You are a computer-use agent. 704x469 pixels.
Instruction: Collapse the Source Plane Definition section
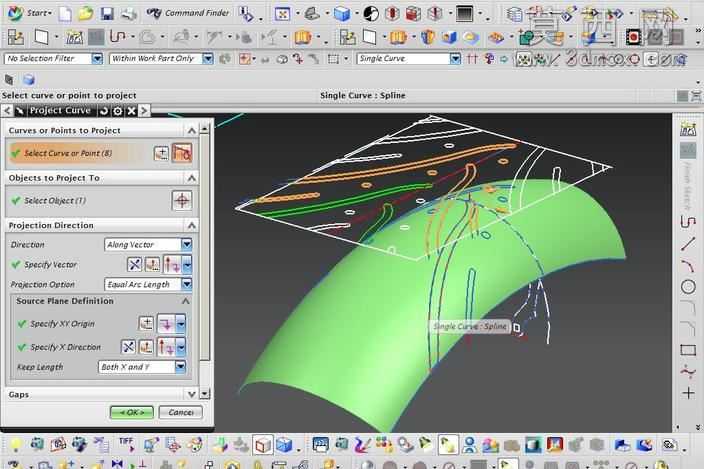(185, 301)
